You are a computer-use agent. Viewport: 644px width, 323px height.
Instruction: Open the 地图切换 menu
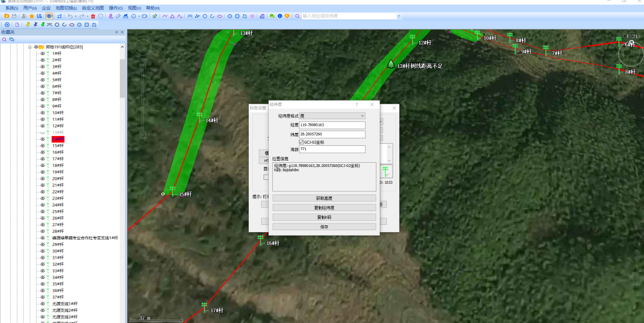(x=67, y=8)
